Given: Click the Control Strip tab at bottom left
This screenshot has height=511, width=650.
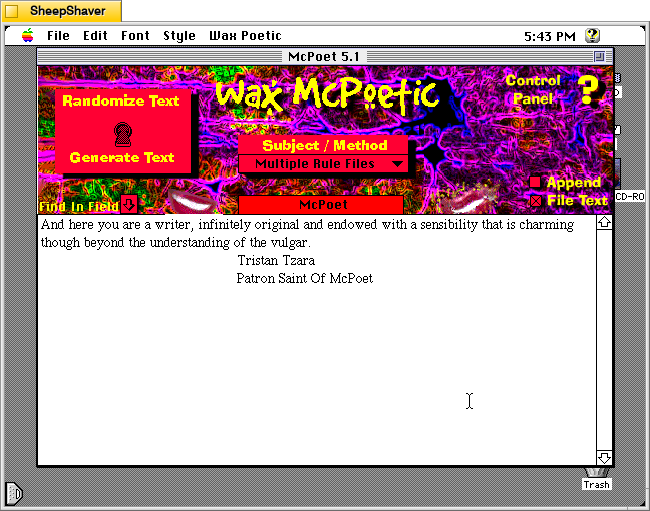Looking at the screenshot, I should 14,494.
